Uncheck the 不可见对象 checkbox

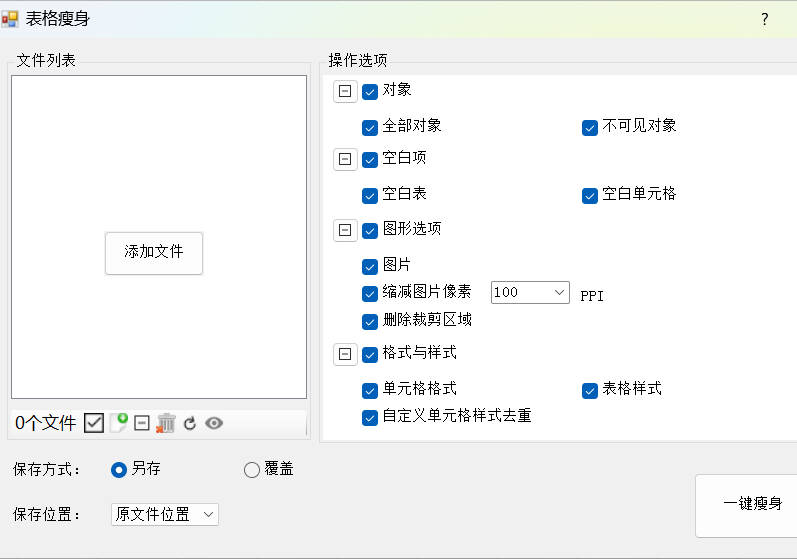click(590, 127)
